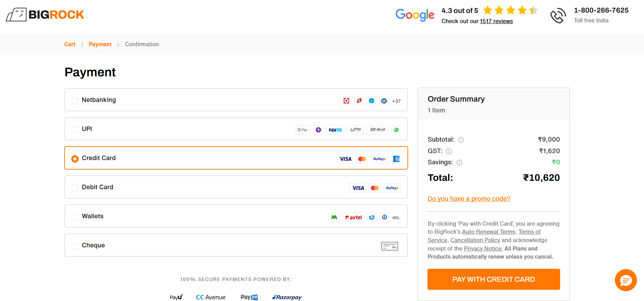Show the Subtotal info tooltip icon
This screenshot has width=644, height=301.
(461, 140)
